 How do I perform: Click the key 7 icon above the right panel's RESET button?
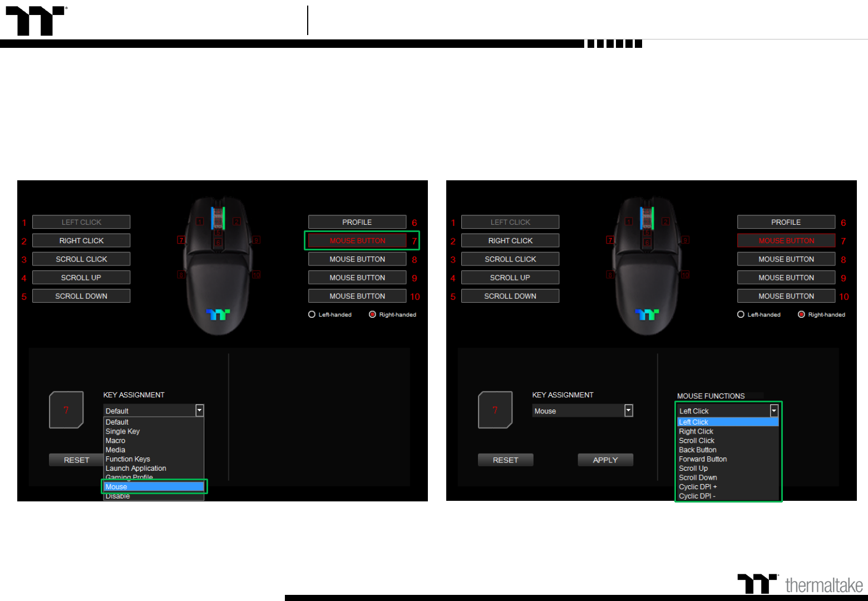coord(495,410)
